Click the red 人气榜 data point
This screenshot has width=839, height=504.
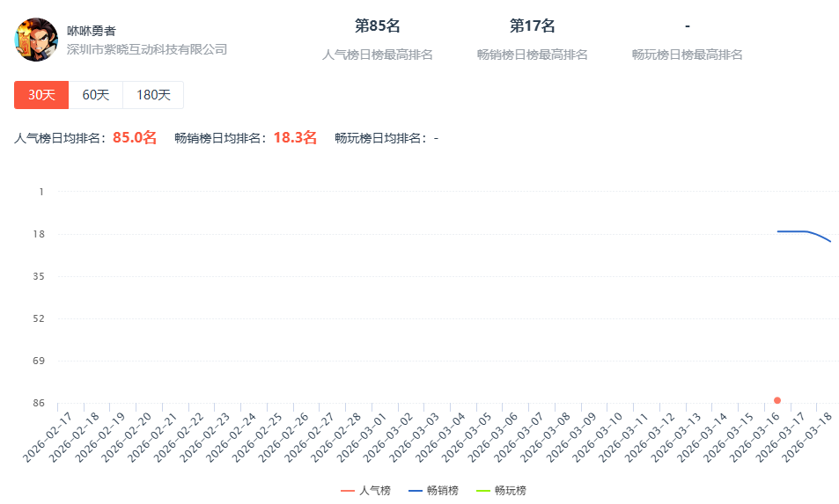click(777, 400)
